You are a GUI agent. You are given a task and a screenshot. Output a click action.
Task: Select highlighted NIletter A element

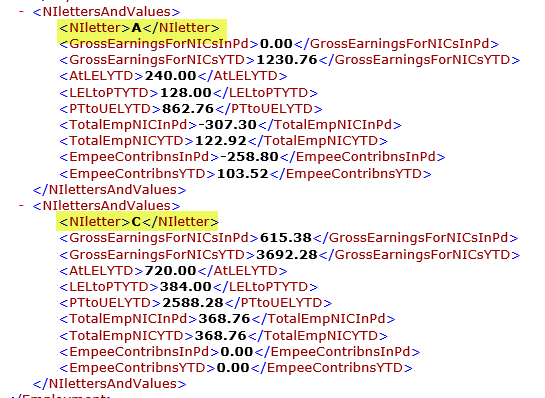(x=139, y=28)
